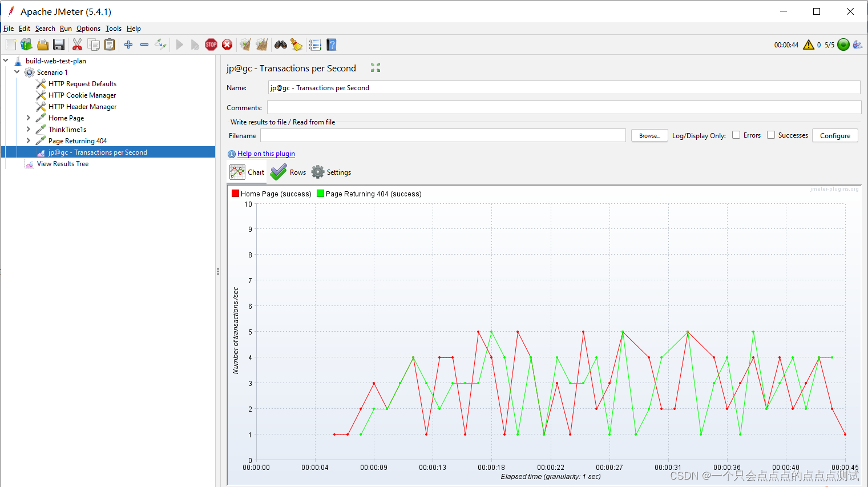
Task: Click the New test plan toolbar icon
Action: pyautogui.click(x=11, y=45)
